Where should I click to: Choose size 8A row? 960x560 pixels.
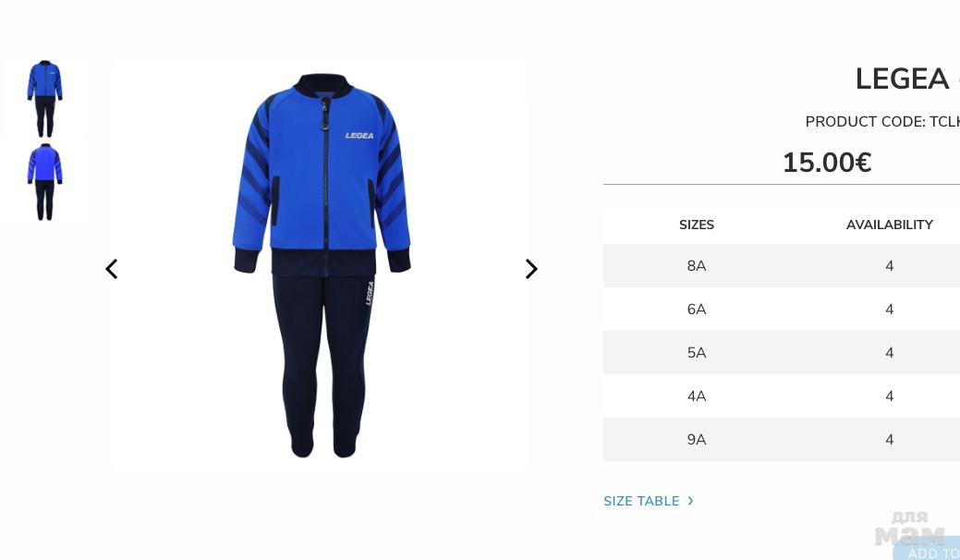tap(782, 265)
